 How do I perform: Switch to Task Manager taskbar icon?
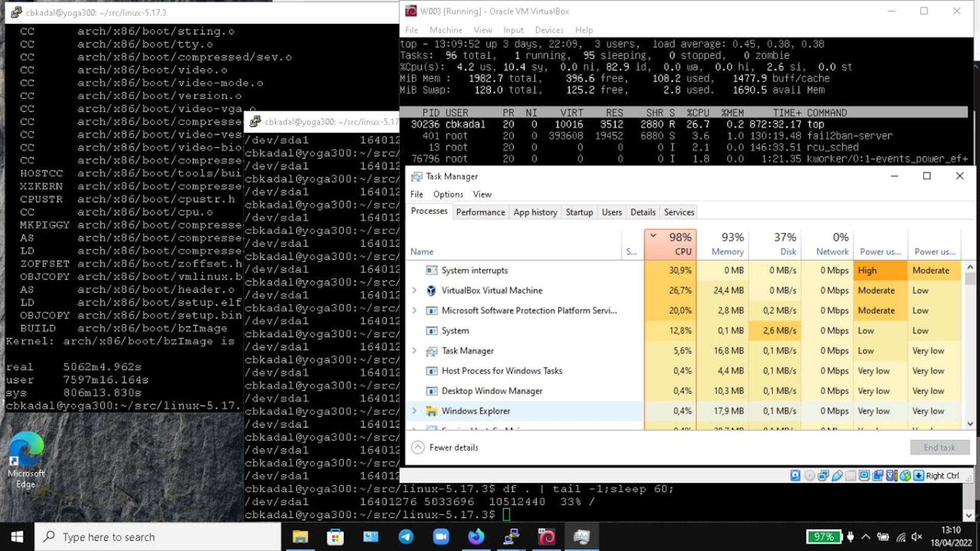pyautogui.click(x=581, y=537)
